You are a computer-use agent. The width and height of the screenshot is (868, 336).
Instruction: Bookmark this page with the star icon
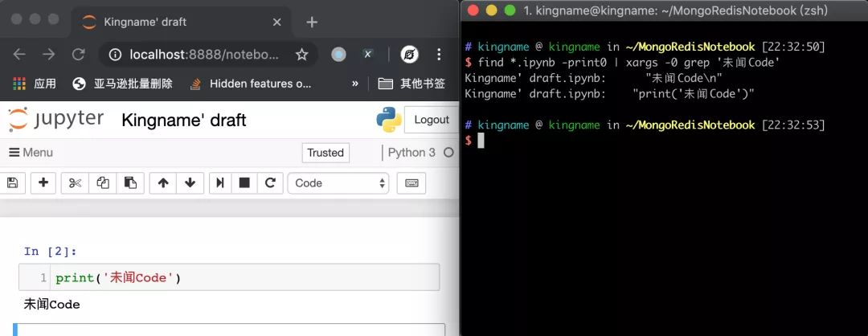coord(302,55)
